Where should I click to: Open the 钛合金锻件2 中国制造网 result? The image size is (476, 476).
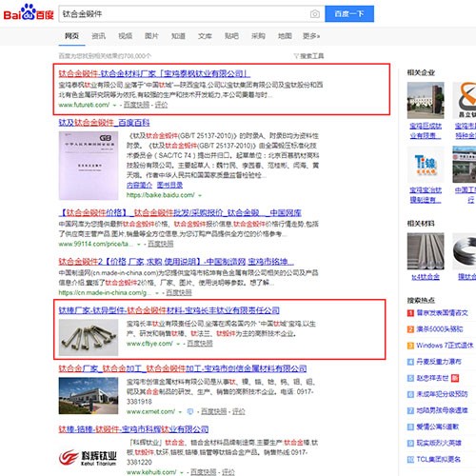pyautogui.click(x=176, y=262)
